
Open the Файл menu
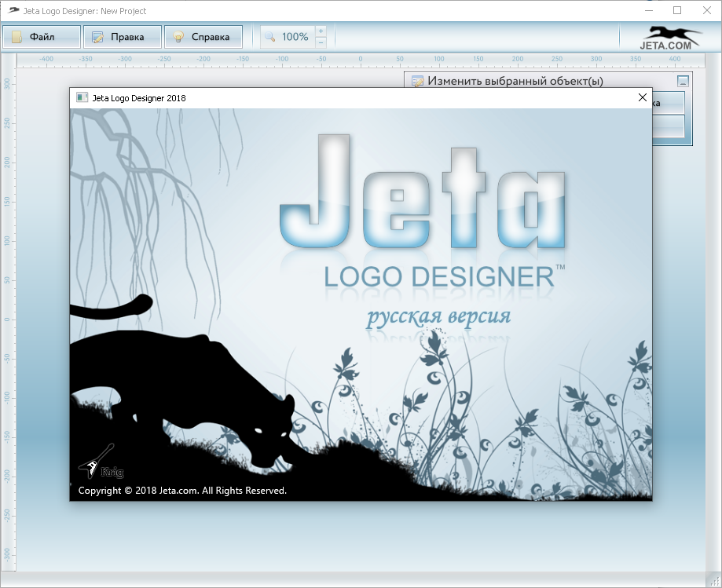42,37
